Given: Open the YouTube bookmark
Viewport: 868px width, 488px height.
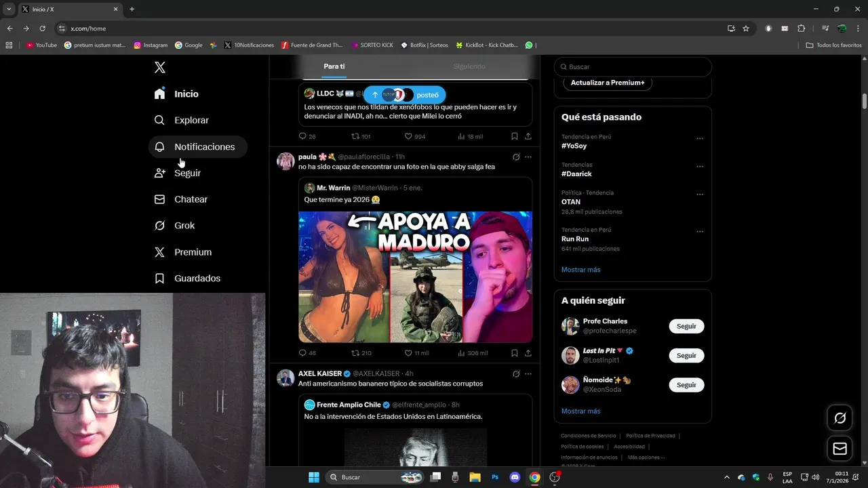Looking at the screenshot, I should (x=41, y=45).
